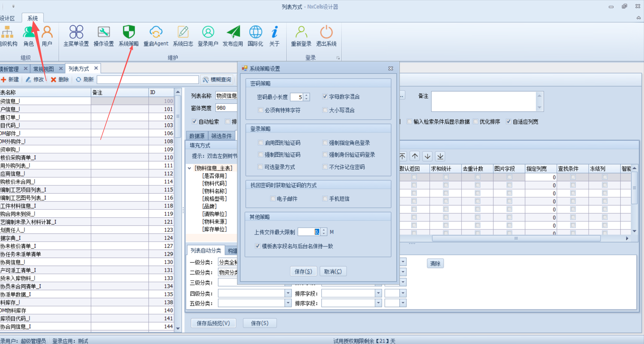
Task: Click 保存(S) in the policy dialog
Action: (303, 271)
